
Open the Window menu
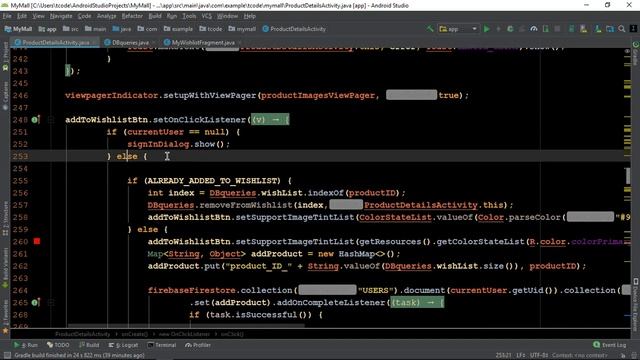coord(227,16)
